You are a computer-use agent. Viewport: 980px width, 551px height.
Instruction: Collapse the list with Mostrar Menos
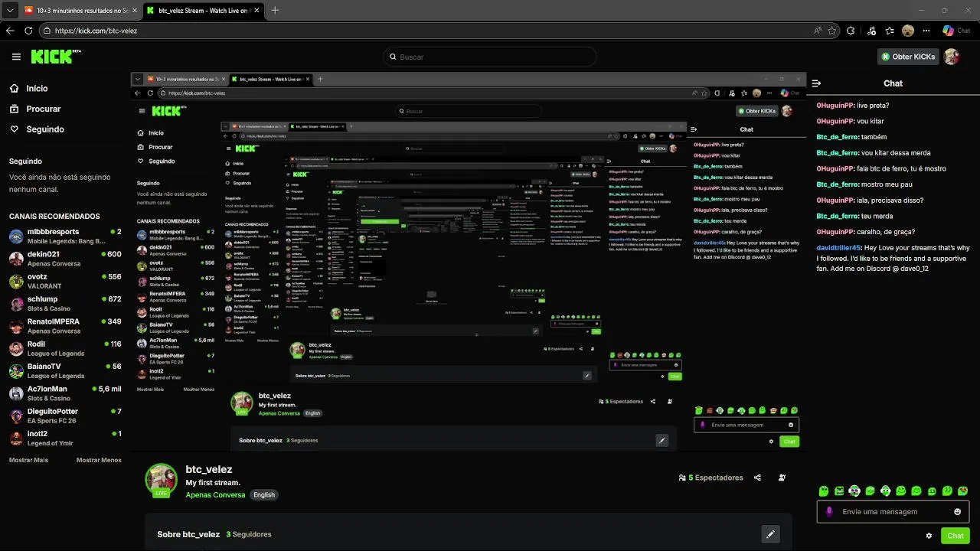coord(99,460)
